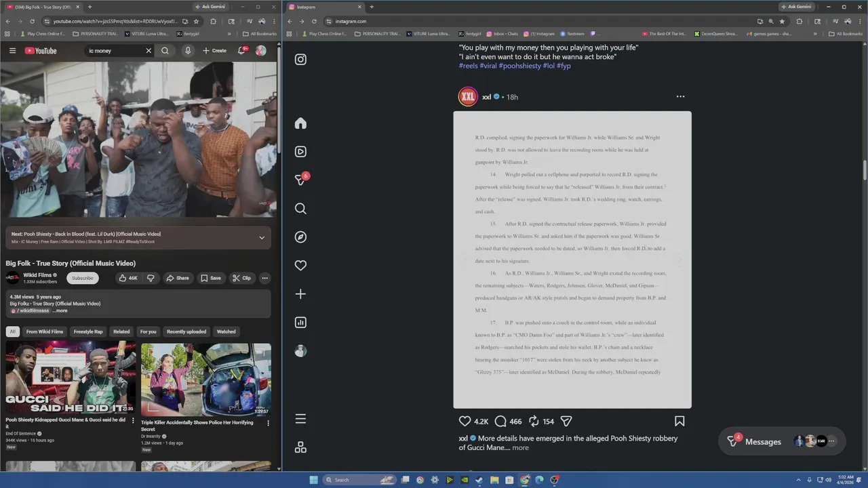
Task: Share the Big Folk video
Action: pos(178,278)
